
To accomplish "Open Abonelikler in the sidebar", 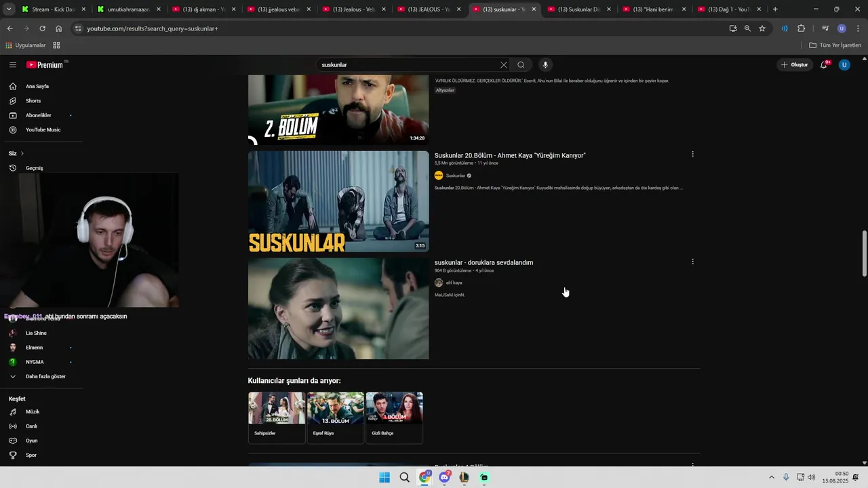I will tap(40, 115).
